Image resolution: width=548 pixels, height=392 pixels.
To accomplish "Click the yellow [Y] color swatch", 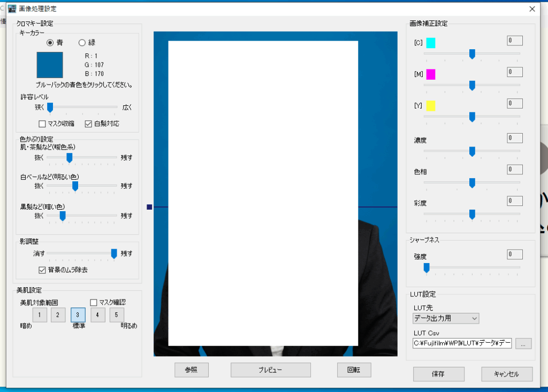I will tap(430, 106).
